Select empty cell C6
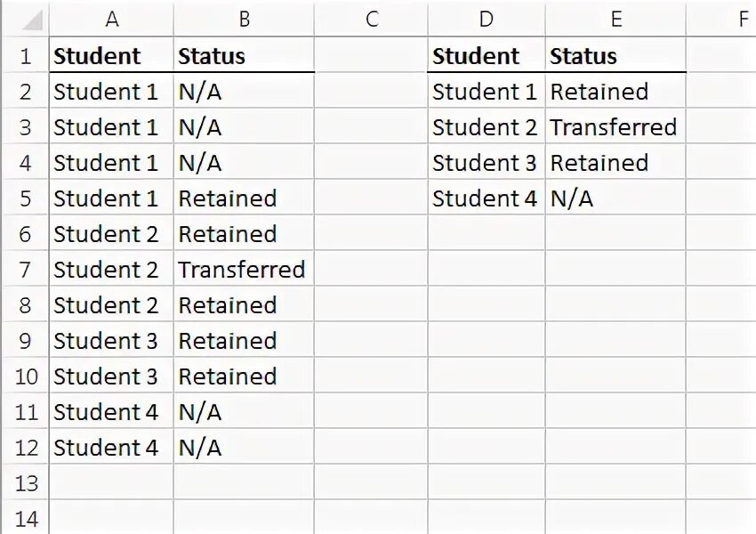 pyautogui.click(x=371, y=234)
